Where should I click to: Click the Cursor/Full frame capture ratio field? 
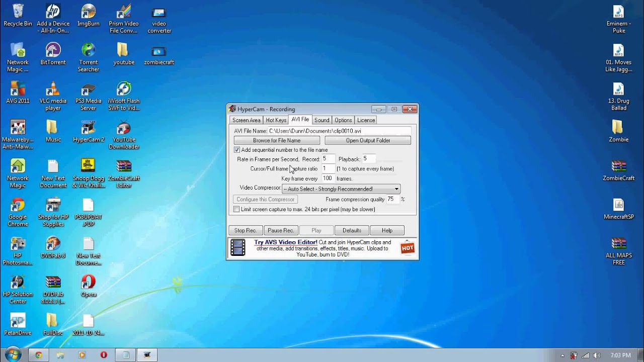tap(328, 168)
